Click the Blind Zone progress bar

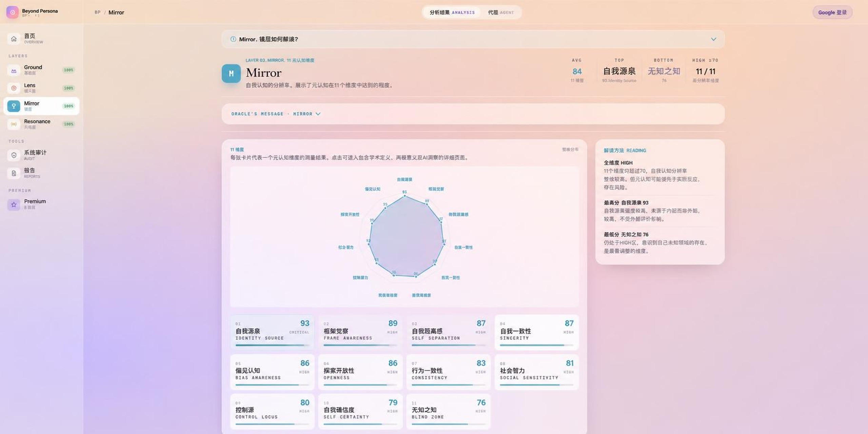point(449,424)
